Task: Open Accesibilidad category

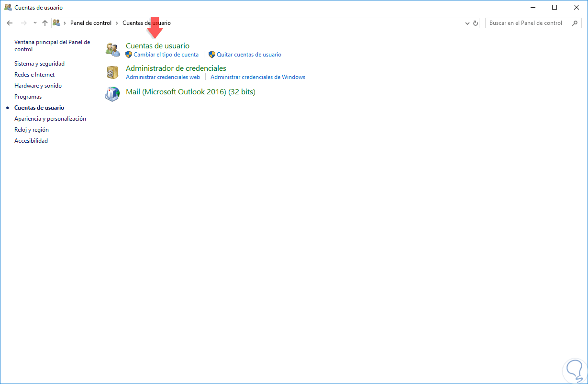Action: coord(31,141)
